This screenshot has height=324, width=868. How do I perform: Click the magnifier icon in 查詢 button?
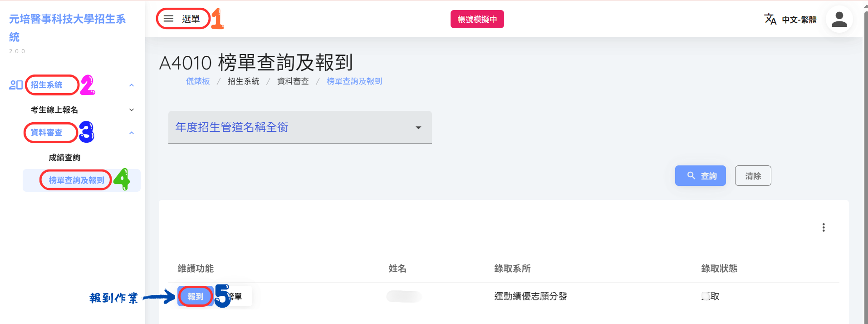691,175
